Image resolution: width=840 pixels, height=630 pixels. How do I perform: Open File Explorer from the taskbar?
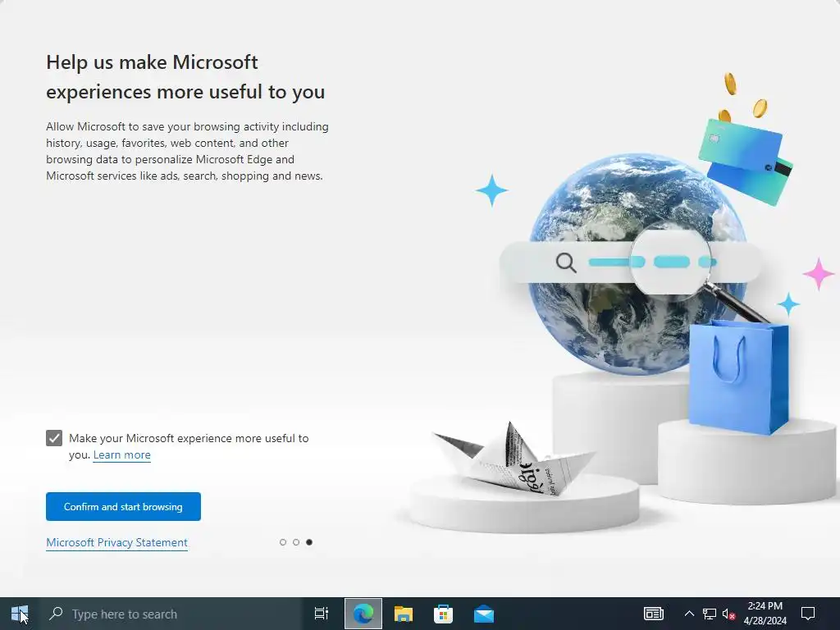pos(404,614)
